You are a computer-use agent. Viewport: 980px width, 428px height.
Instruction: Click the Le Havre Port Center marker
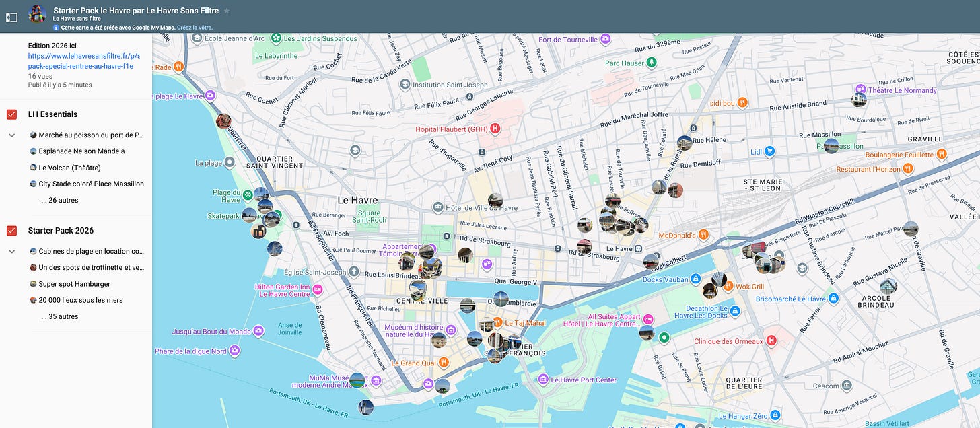(542, 380)
